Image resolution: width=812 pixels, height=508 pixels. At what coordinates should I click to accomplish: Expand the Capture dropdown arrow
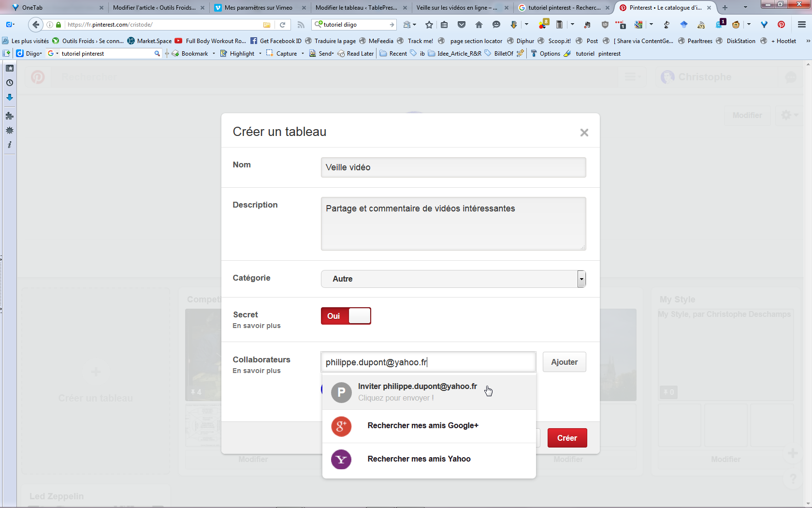(303, 54)
